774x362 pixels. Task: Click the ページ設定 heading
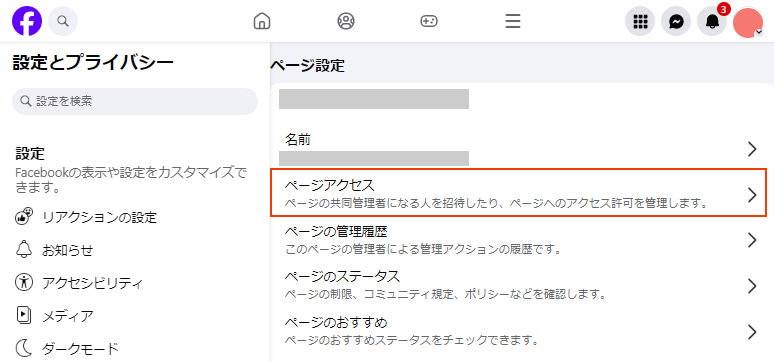tap(308, 66)
